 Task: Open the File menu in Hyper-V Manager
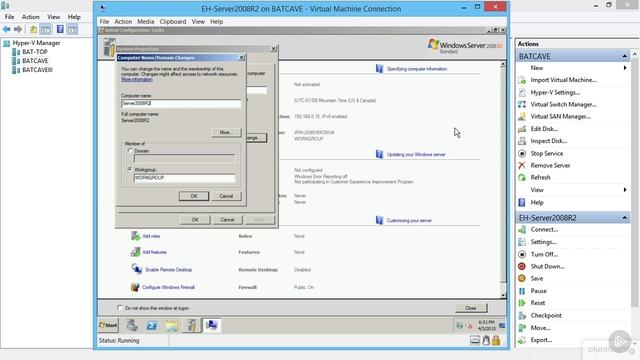click(9, 17)
